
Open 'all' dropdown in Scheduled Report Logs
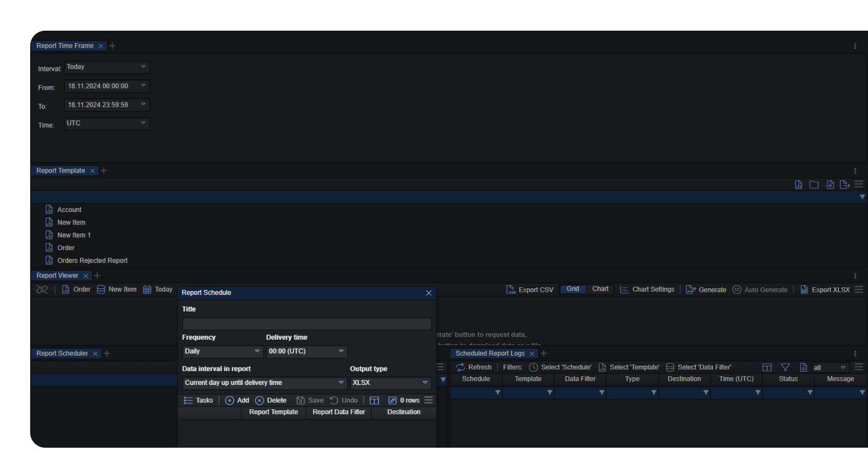830,367
